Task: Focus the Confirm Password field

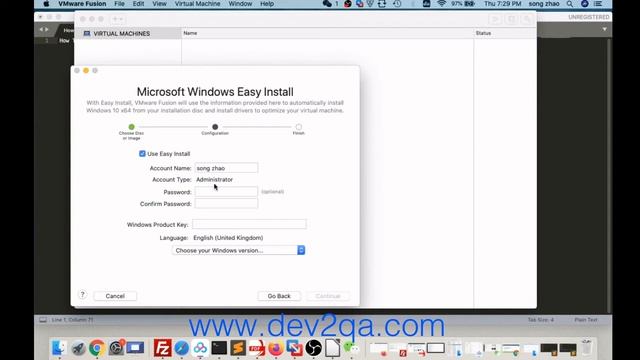Action: pyautogui.click(x=226, y=203)
